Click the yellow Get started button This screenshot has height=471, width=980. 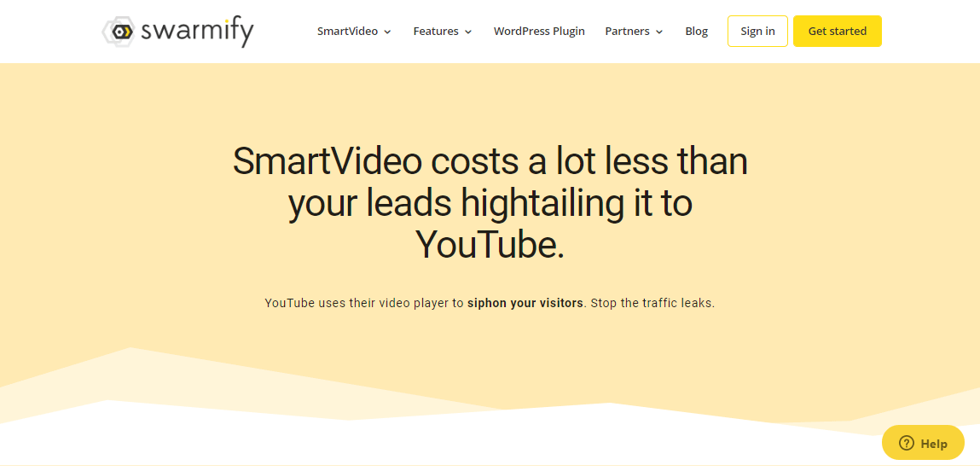[838, 32]
